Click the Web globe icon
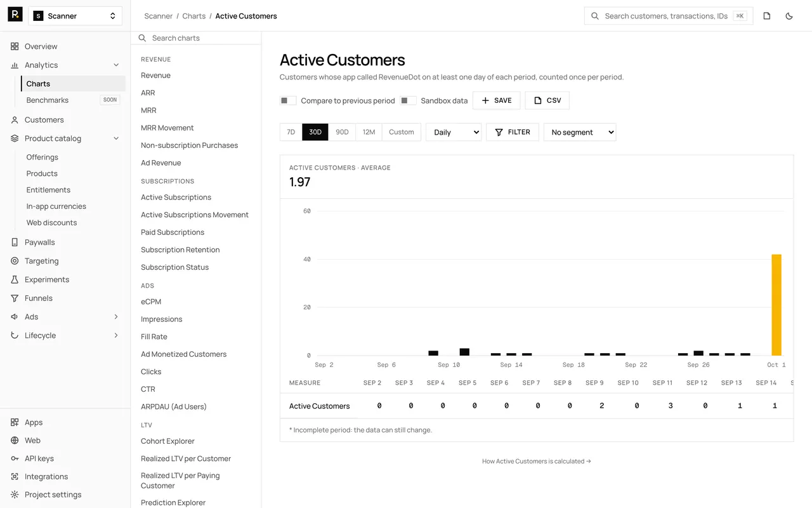812x508 pixels. [x=15, y=440]
